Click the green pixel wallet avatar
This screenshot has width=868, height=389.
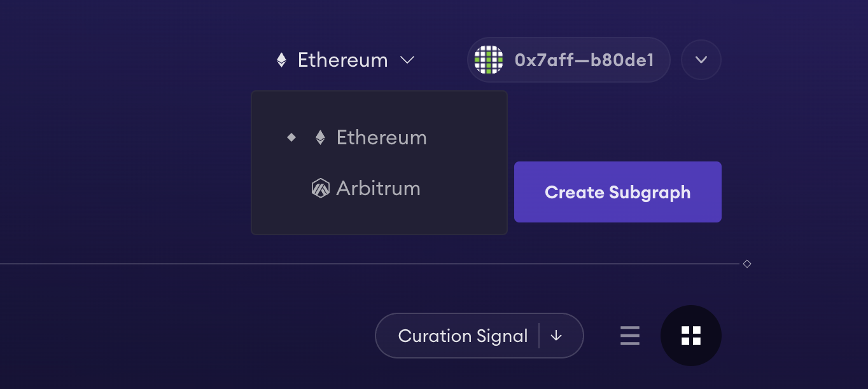[x=489, y=60]
